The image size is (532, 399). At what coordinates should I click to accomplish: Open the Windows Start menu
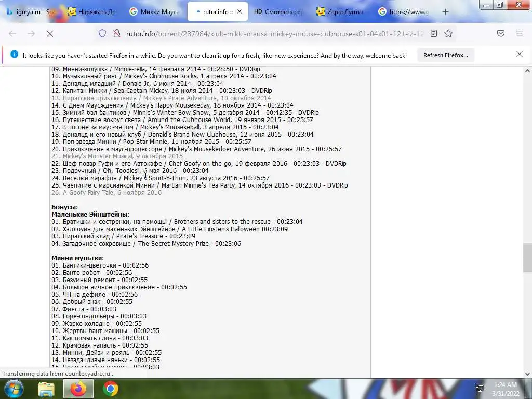[x=14, y=389]
